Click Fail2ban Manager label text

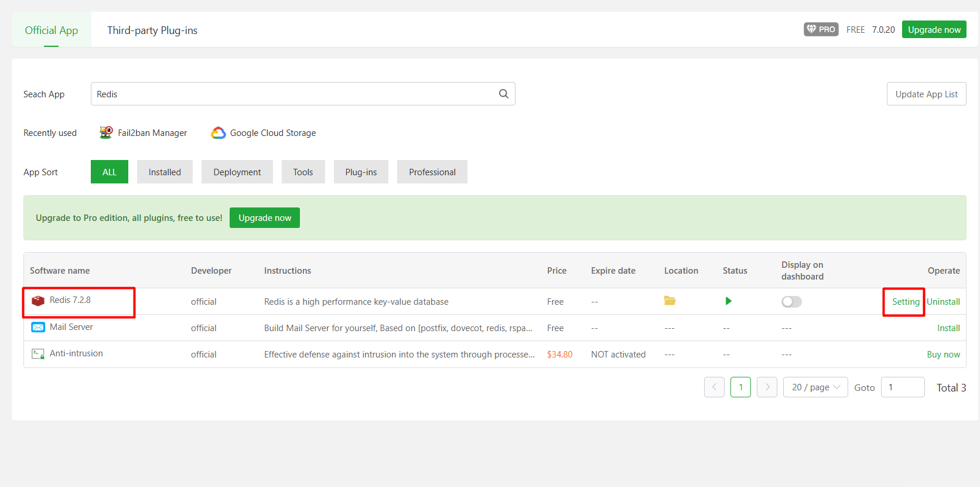pyautogui.click(x=152, y=133)
